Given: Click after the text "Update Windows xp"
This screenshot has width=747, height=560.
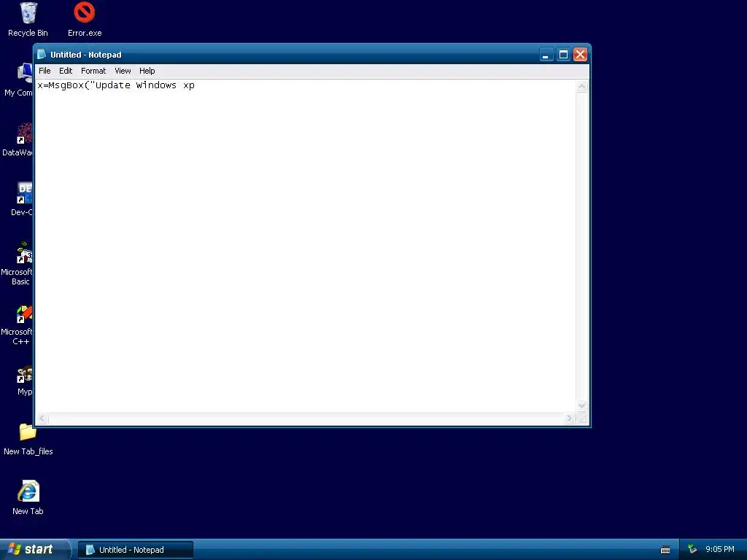Looking at the screenshot, I should (x=196, y=86).
